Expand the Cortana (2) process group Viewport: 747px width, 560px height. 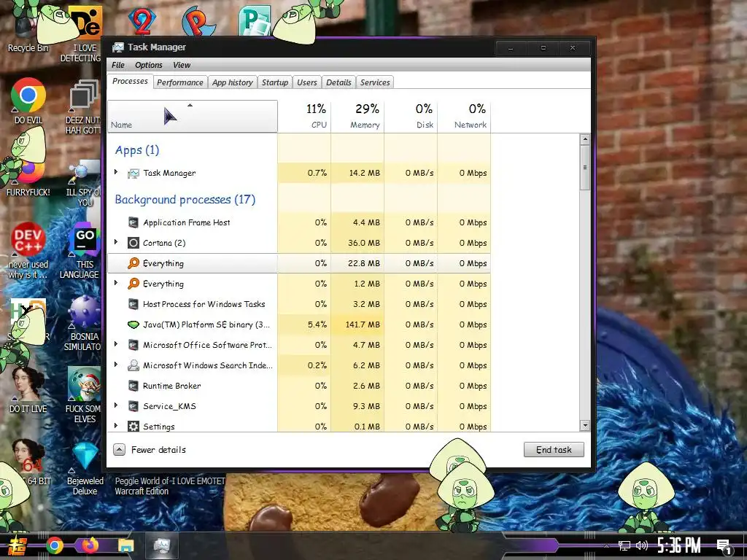[x=116, y=242]
